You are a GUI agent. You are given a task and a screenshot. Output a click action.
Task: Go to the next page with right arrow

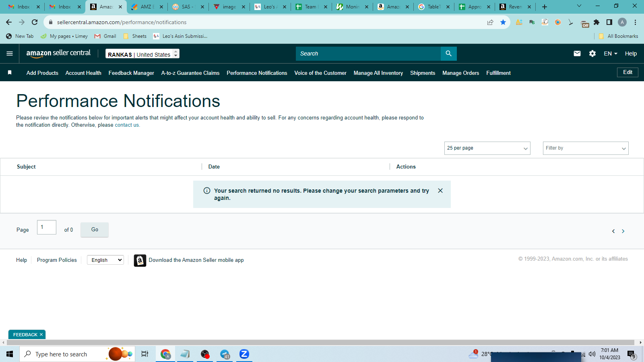click(x=623, y=231)
